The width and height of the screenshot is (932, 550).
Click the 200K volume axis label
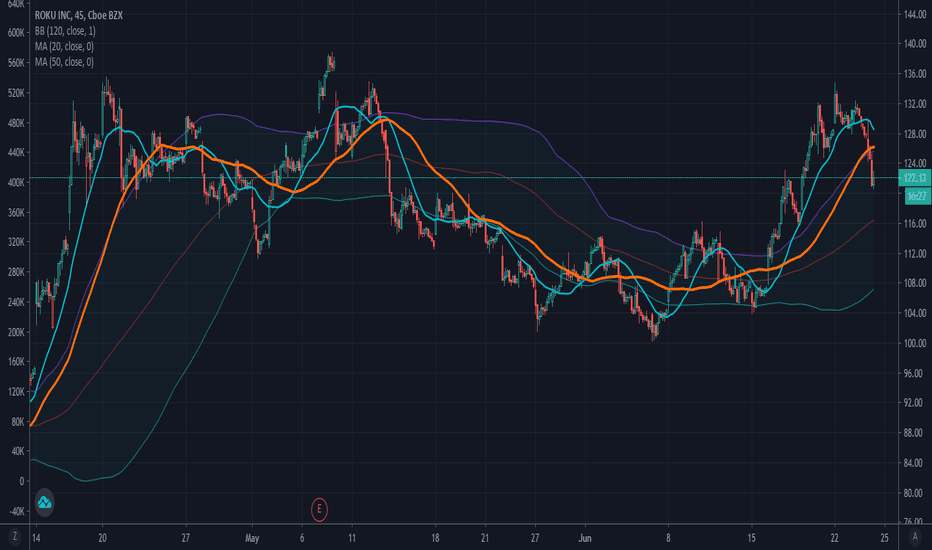(x=16, y=332)
